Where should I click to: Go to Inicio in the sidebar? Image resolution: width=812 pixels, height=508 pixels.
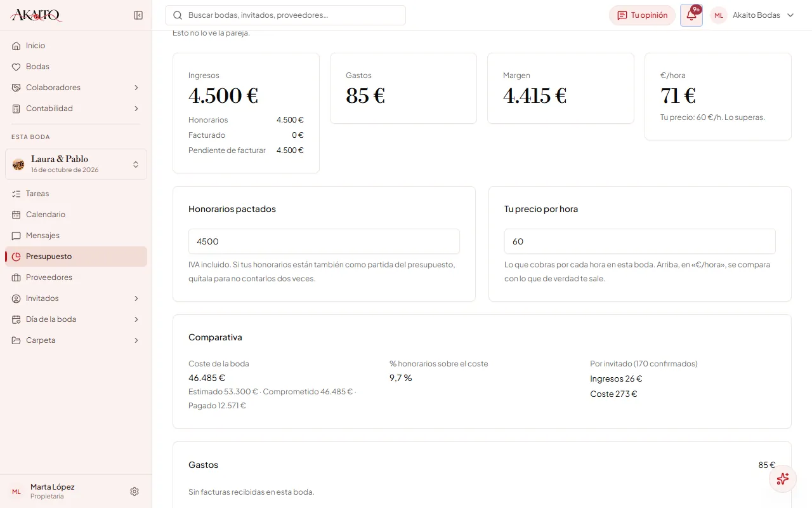coord(76,46)
